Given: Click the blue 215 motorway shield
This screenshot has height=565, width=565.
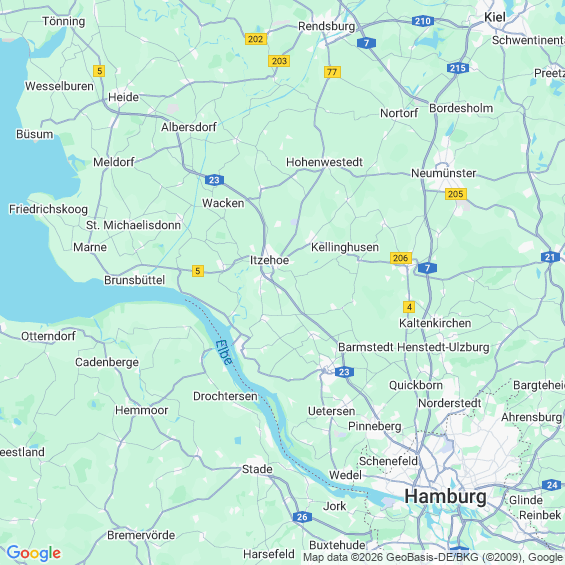Looking at the screenshot, I should [458, 68].
